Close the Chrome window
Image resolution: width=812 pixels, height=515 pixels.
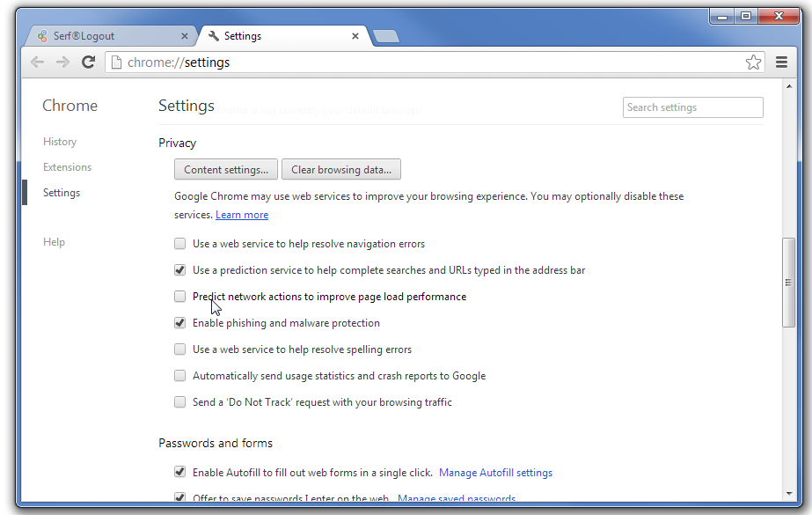pos(779,17)
